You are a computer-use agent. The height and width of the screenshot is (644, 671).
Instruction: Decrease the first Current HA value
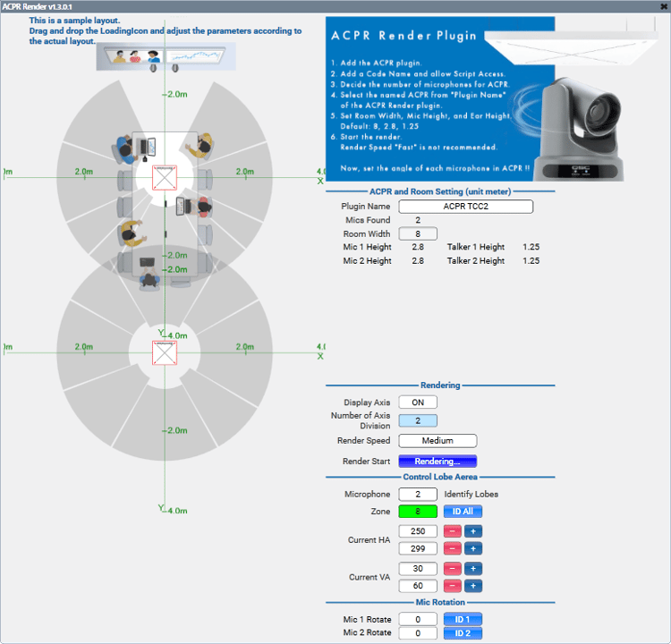453,531
